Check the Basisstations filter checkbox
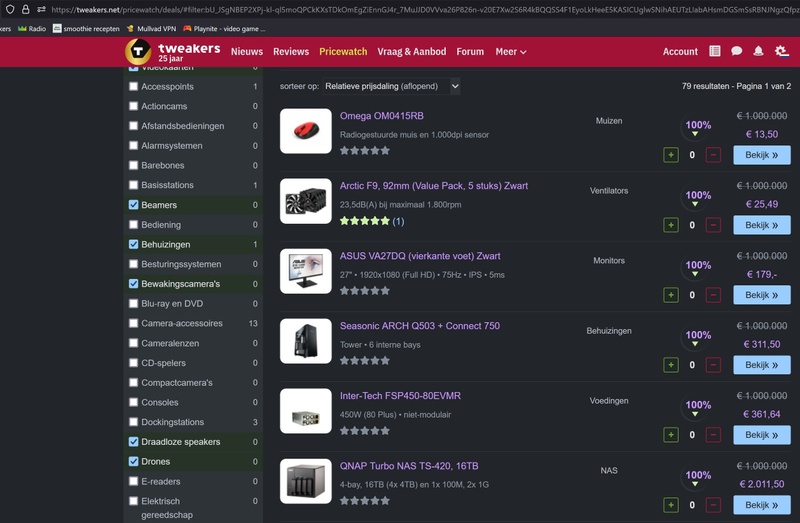Image resolution: width=800 pixels, height=523 pixels. point(134,185)
